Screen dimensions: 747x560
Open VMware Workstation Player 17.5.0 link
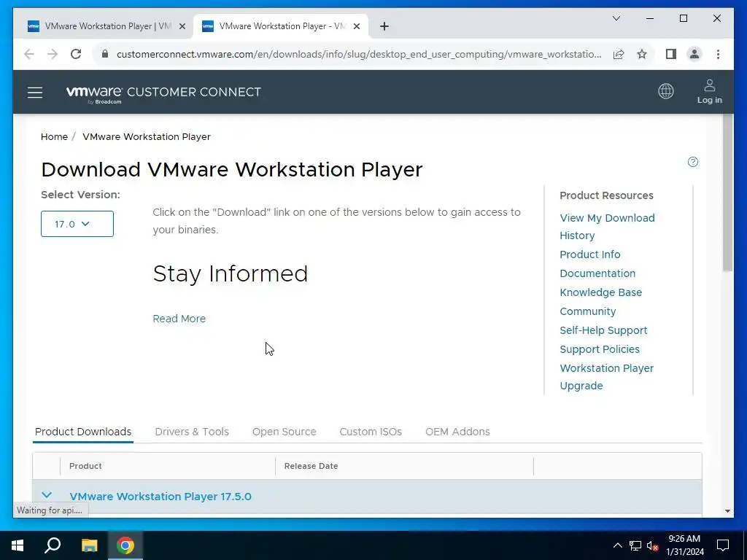pyautogui.click(x=160, y=496)
